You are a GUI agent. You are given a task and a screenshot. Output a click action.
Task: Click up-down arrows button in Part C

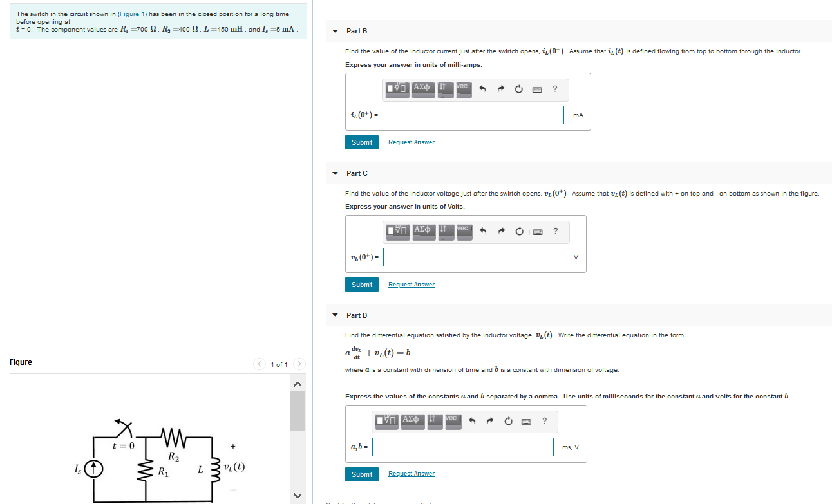(x=446, y=232)
